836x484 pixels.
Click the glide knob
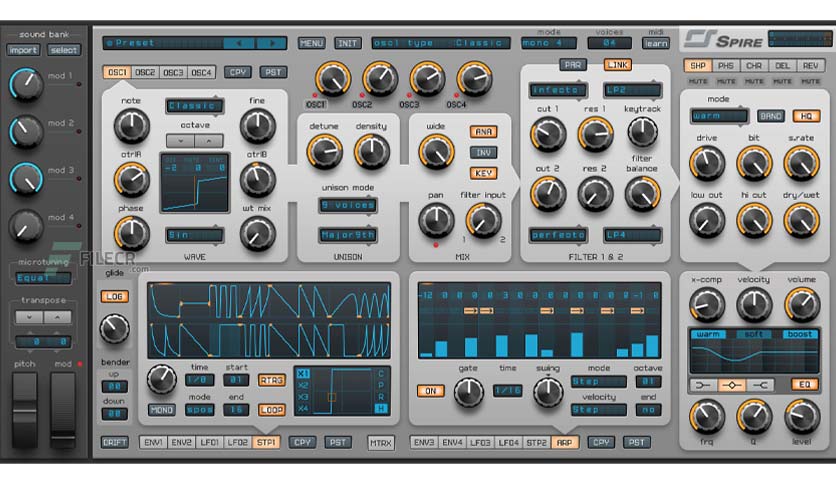click(x=114, y=329)
